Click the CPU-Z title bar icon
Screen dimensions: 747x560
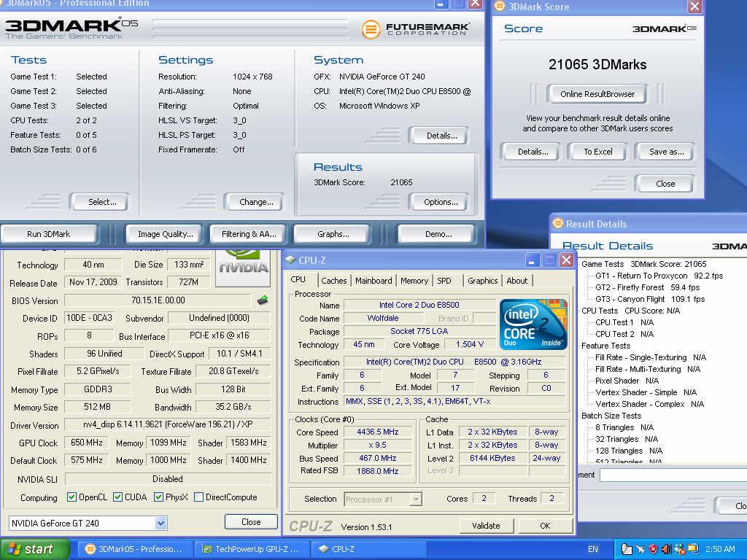tap(290, 260)
